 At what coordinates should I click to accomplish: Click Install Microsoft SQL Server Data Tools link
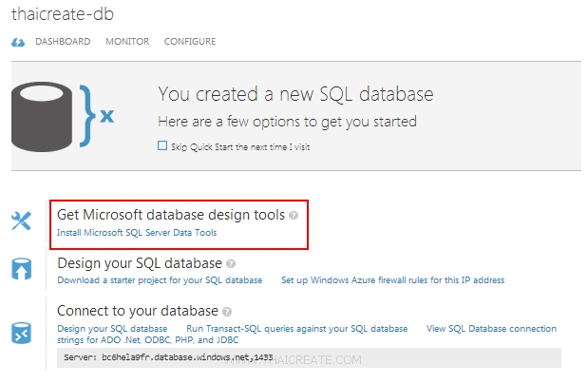[x=137, y=232]
